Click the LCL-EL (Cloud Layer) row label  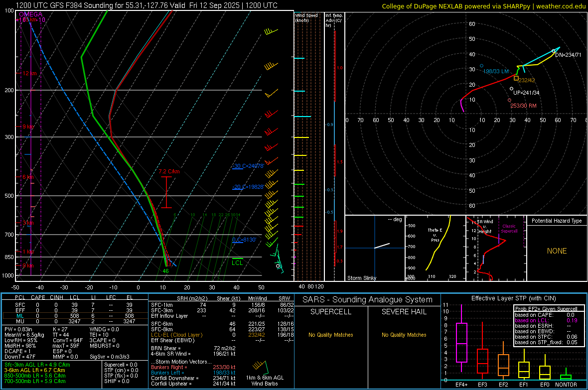(176, 335)
